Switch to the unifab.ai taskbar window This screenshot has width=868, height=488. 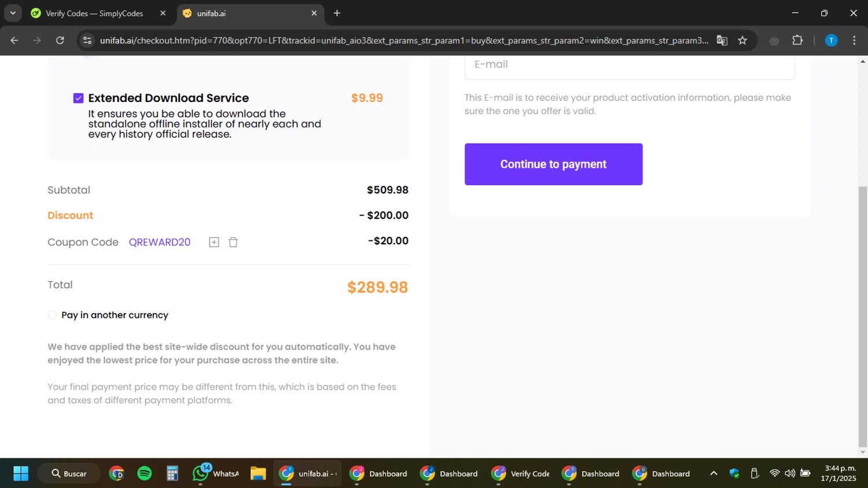(307, 474)
